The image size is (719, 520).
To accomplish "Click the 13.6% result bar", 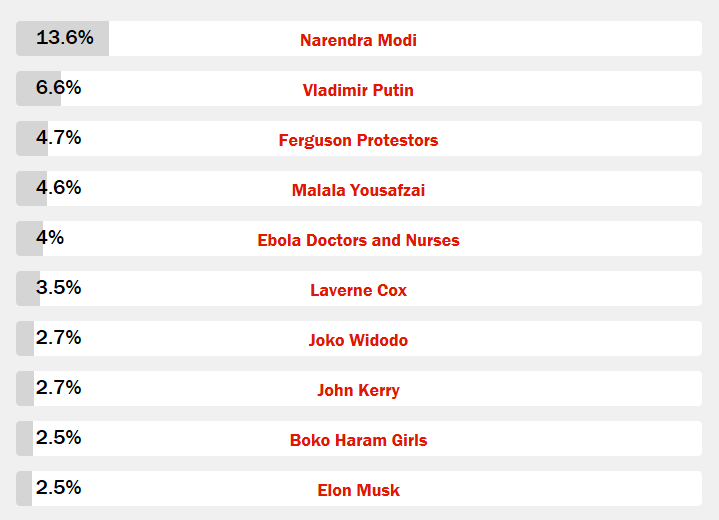I will pyautogui.click(x=62, y=39).
